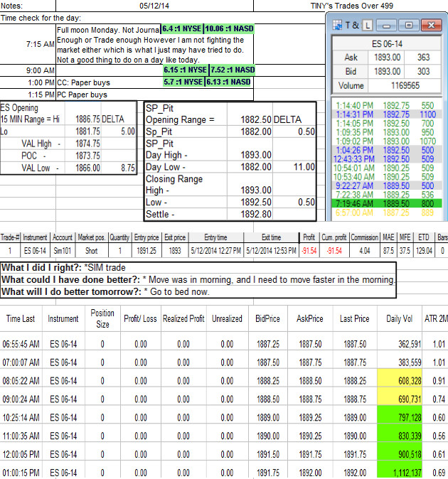Viewport: 448px width, 479px height.
Task: Click the yellow Daily Vol cell 690,731
Action: pos(400,397)
